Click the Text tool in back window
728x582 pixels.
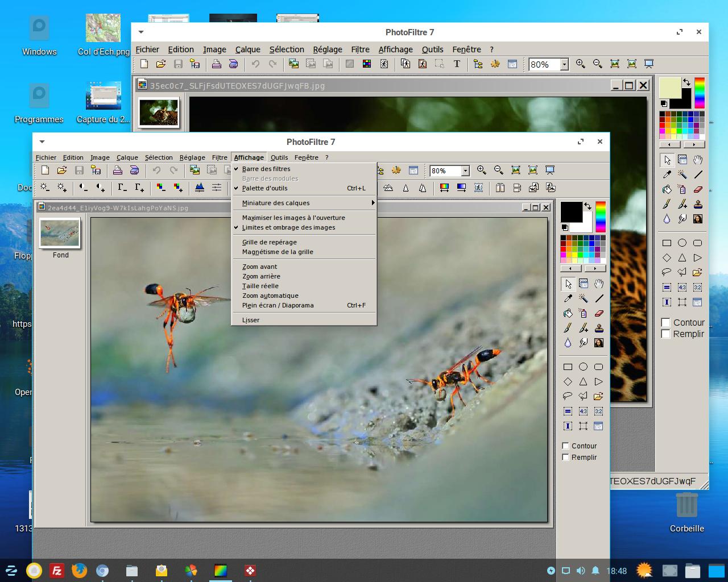(457, 64)
